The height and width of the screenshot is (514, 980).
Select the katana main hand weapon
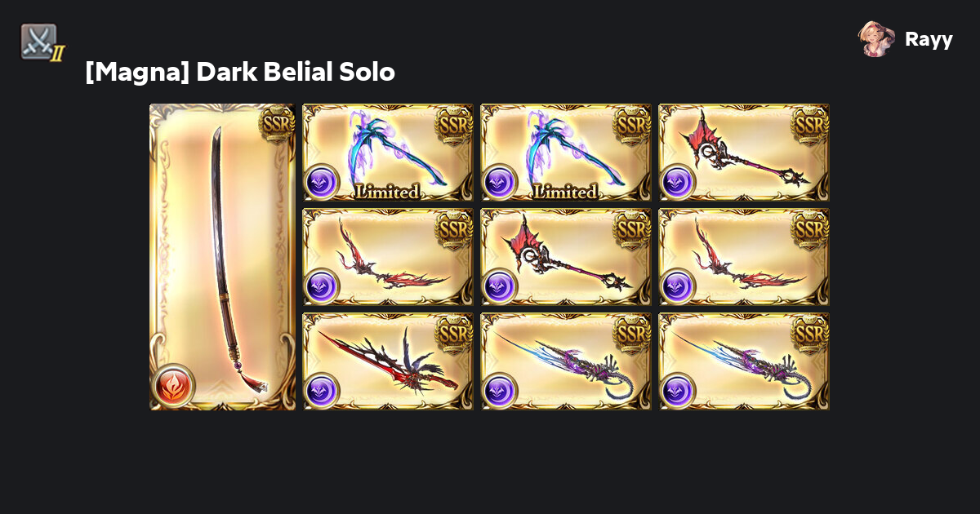tap(222, 257)
